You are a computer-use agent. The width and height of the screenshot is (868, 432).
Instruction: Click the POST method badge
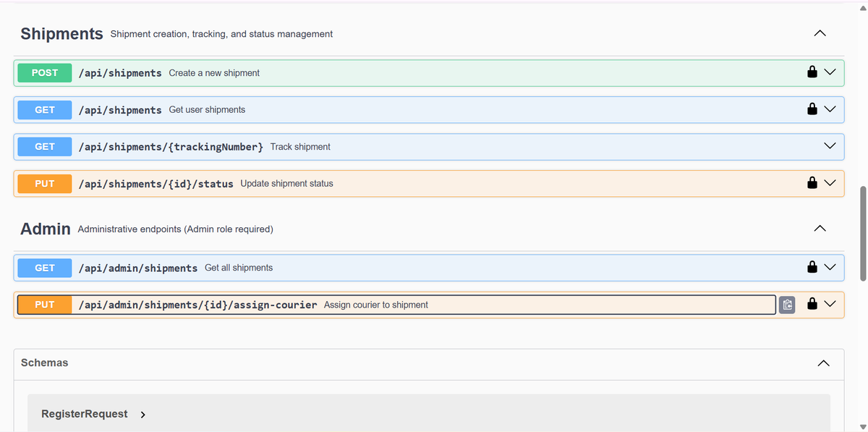(x=45, y=72)
